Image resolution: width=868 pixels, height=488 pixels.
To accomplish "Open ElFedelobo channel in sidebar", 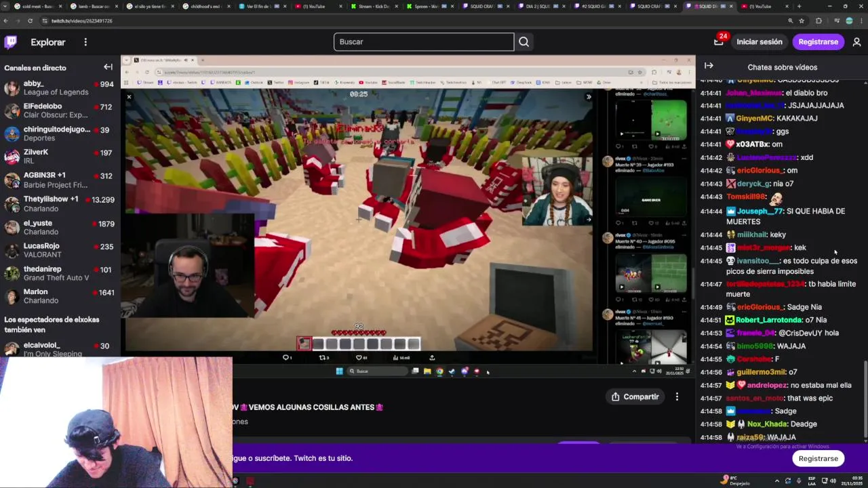I will [60, 110].
